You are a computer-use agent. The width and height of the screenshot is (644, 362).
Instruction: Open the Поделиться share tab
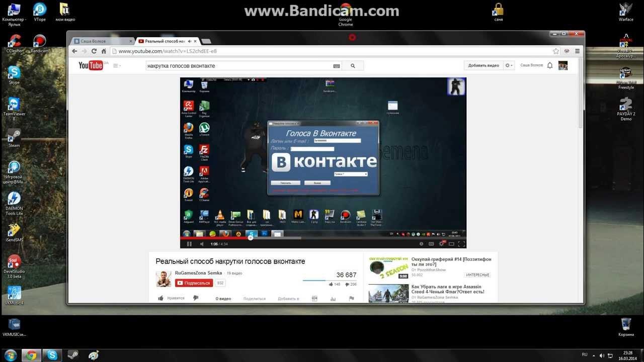tap(254, 299)
